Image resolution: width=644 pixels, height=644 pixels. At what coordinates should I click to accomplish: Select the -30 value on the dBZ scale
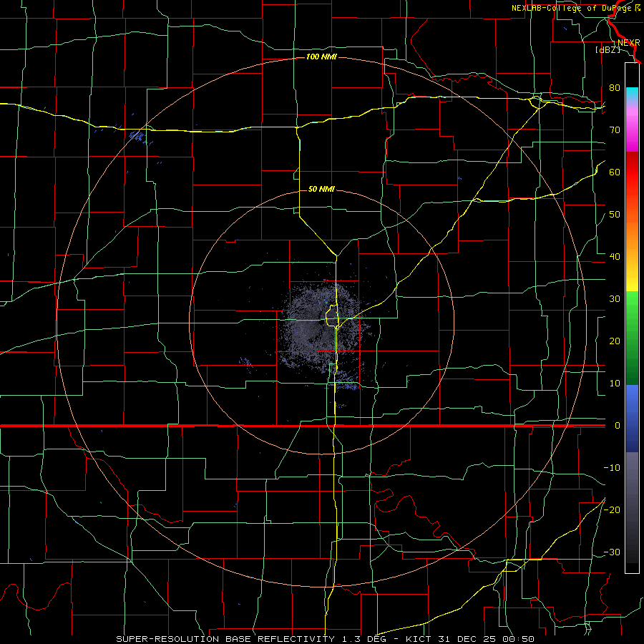coord(612,552)
